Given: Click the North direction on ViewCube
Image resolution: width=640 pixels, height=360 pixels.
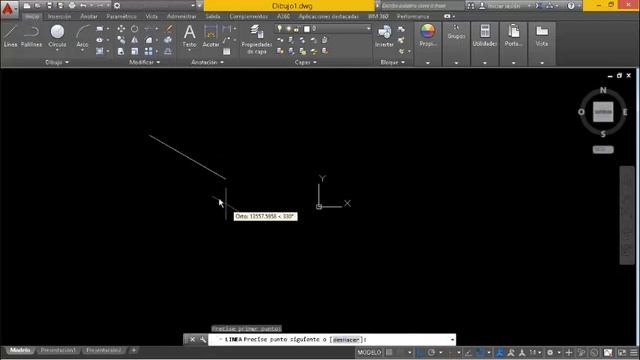Looking at the screenshot, I should (603, 90).
